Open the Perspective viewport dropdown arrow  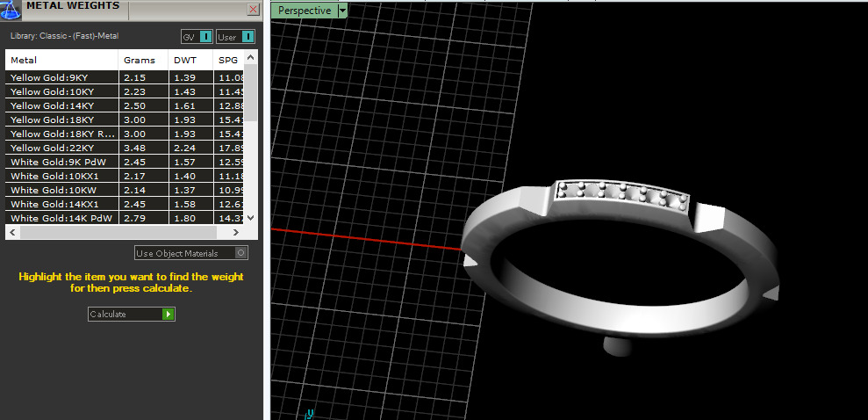342,10
